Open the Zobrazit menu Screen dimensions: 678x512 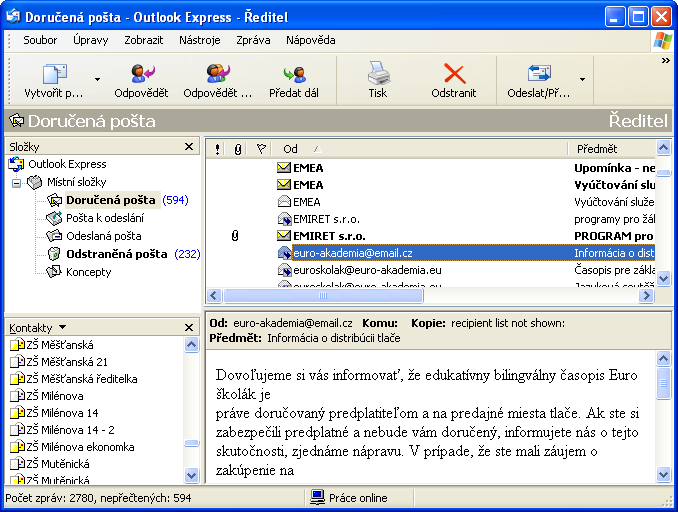click(x=144, y=40)
